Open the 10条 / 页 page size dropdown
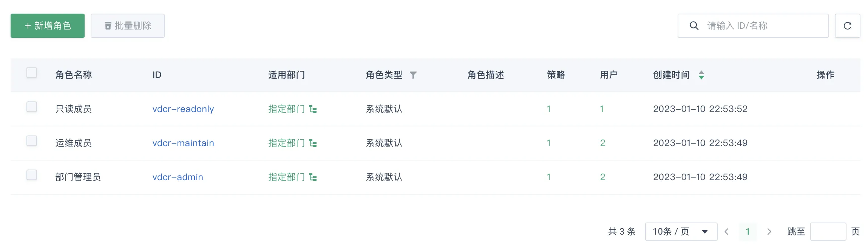The width and height of the screenshot is (868, 249). tap(681, 232)
